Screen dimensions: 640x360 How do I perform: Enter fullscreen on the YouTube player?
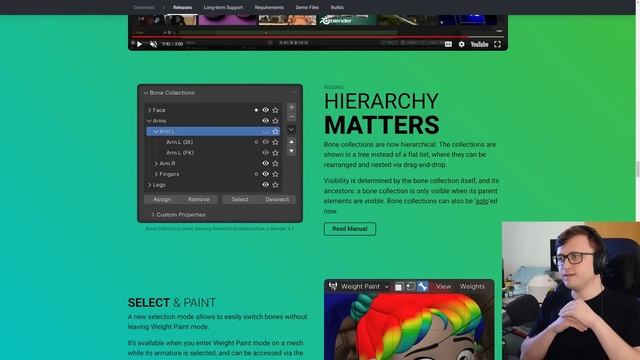[x=497, y=44]
